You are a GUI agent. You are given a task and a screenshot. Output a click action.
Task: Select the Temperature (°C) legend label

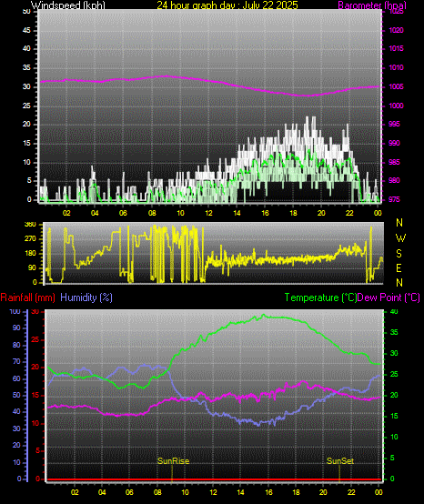tap(320, 297)
